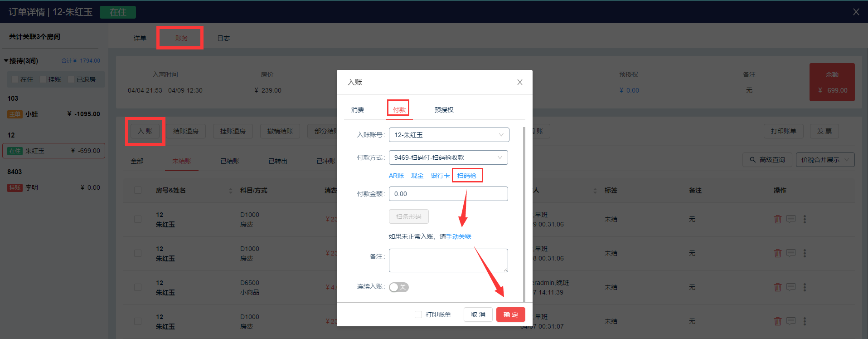The width and height of the screenshot is (868, 339).
Task: Close the 入账 dialog with X icon
Action: (x=520, y=82)
